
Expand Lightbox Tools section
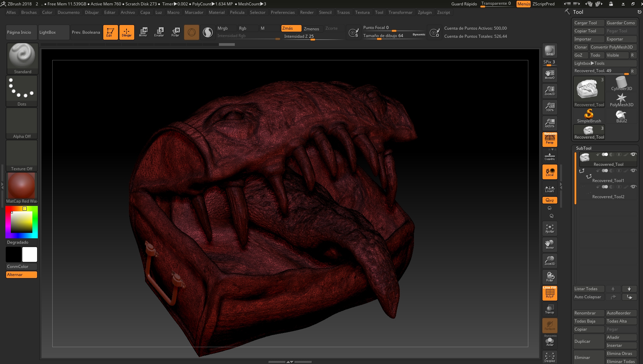[605, 63]
